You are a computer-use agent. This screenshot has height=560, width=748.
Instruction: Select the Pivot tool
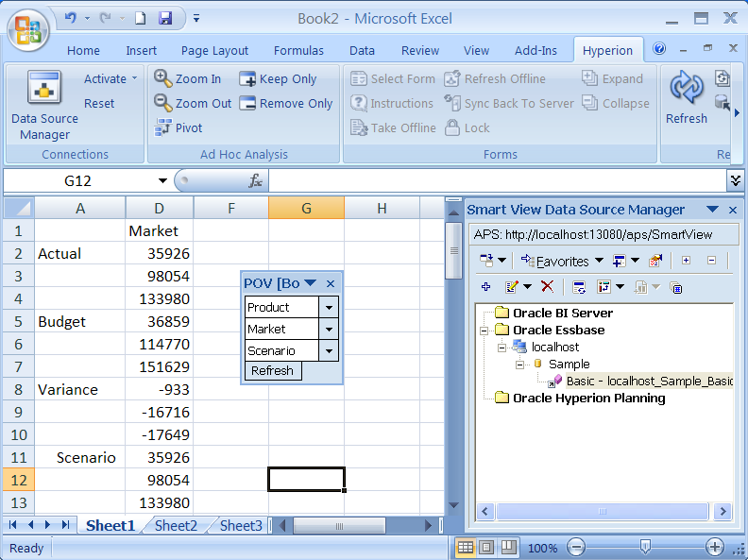164,128
